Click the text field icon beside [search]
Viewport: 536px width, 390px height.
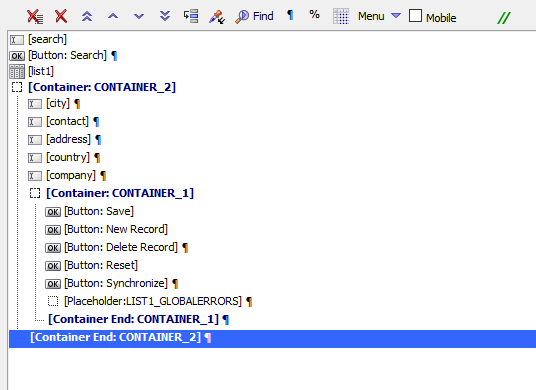coord(17,40)
